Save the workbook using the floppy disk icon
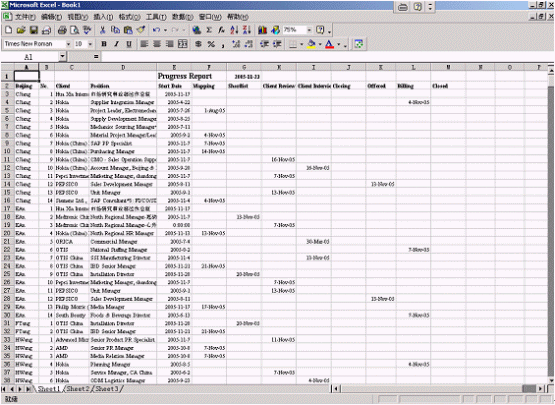555x405 pixels. point(34,30)
